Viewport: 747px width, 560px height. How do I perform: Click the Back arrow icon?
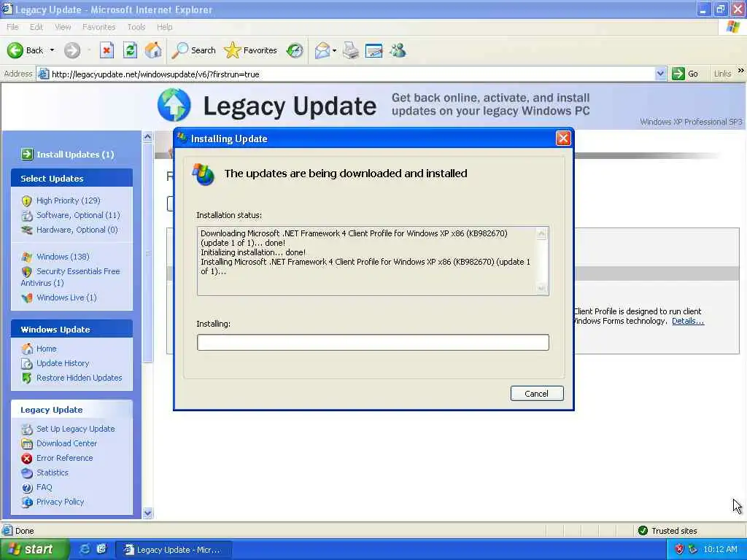(15, 50)
